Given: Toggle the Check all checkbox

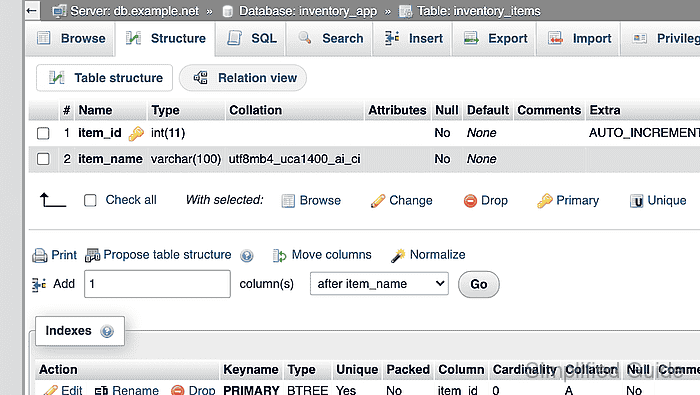Looking at the screenshot, I should [90, 200].
